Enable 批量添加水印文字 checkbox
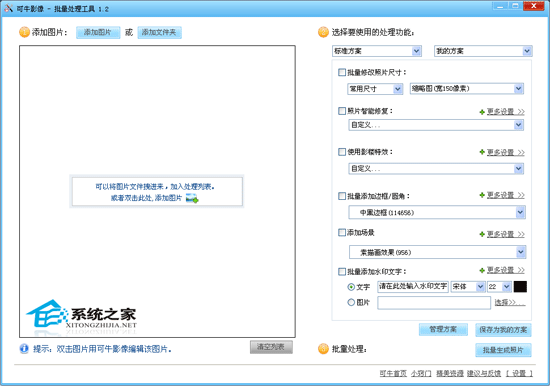Viewport: 550px width, 386px height. 342,271
